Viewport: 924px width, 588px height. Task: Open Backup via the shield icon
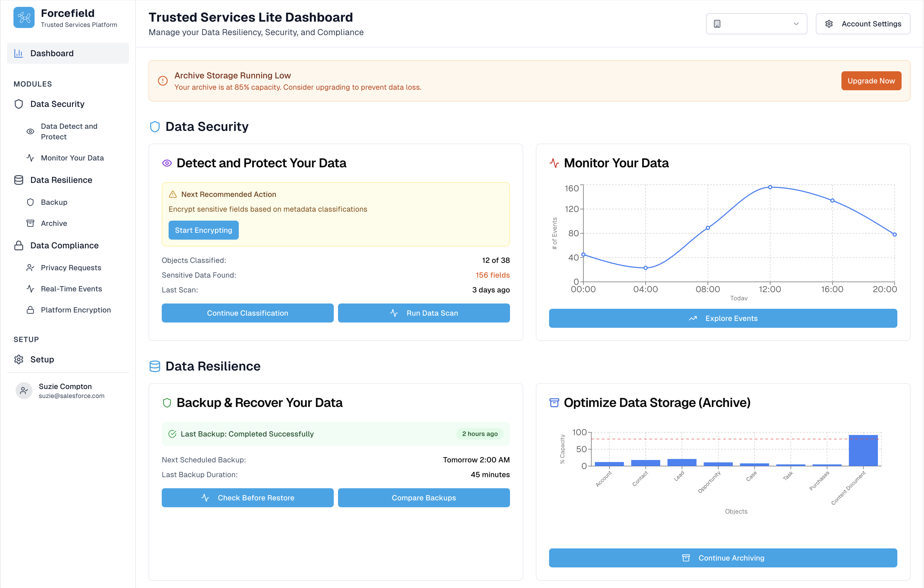coord(30,202)
